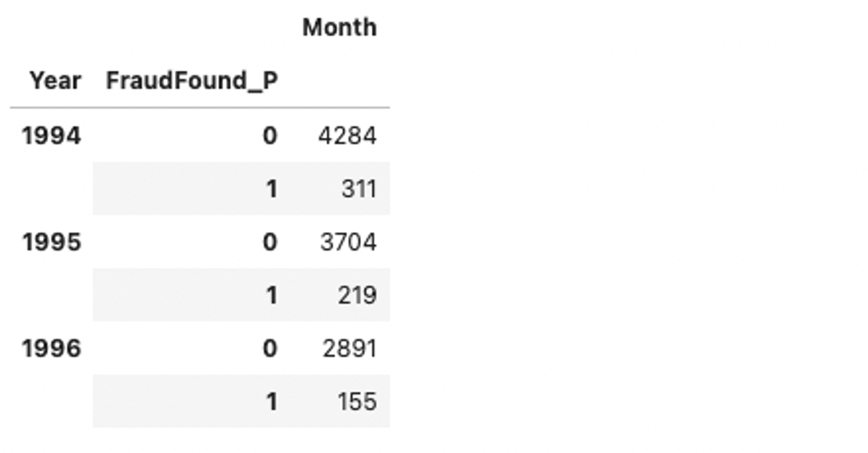
Task: Select the 1995 year row label
Action: point(52,242)
